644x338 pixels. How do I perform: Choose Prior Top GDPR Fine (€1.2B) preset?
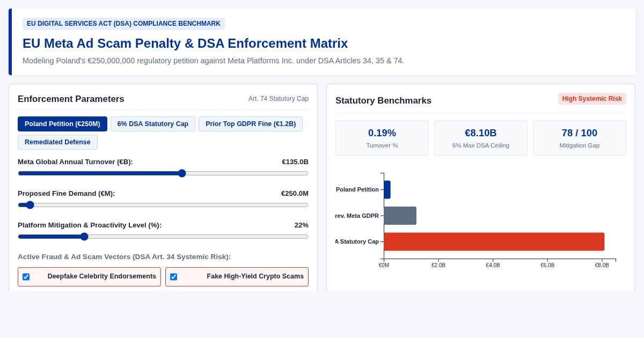[251, 124]
